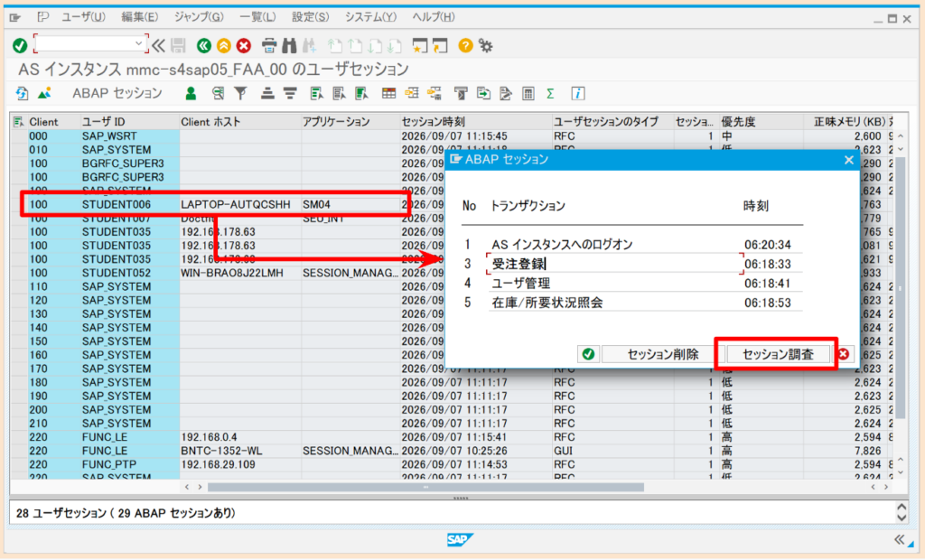Click the アプリケーション column header

point(350,122)
